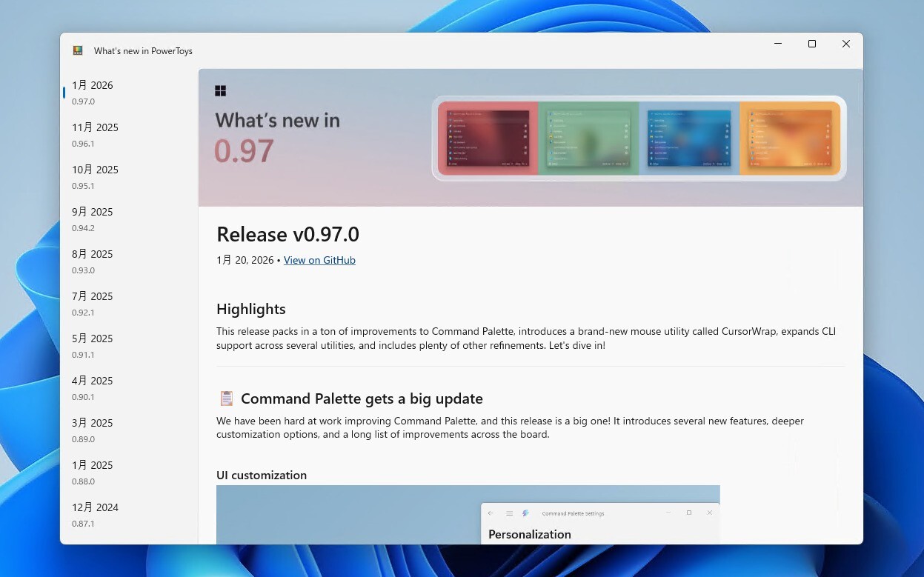Click the orange themed Command Palette preview

[x=790, y=138]
